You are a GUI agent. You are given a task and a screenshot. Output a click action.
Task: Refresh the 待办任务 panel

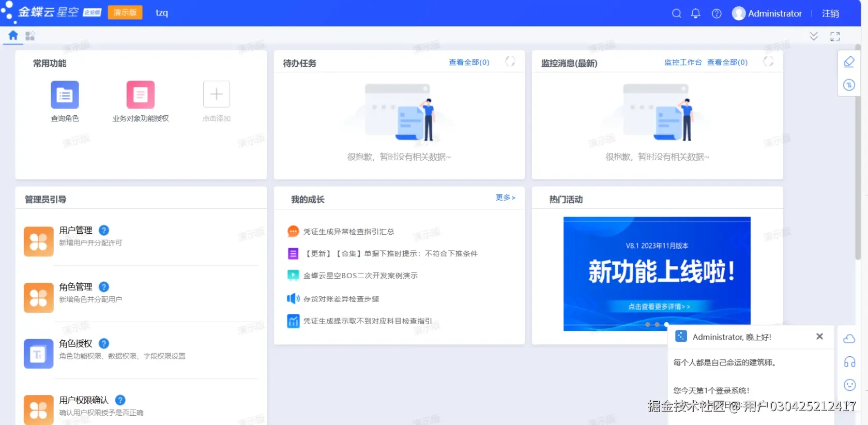coord(510,62)
